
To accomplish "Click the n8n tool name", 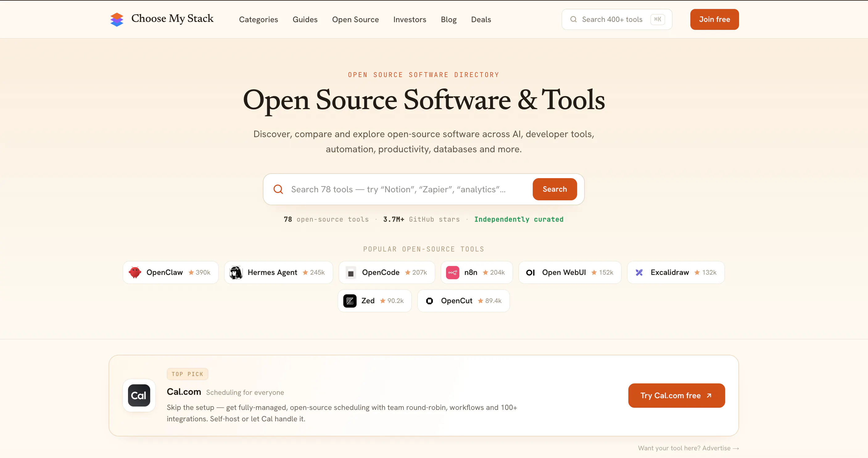I will [471, 272].
